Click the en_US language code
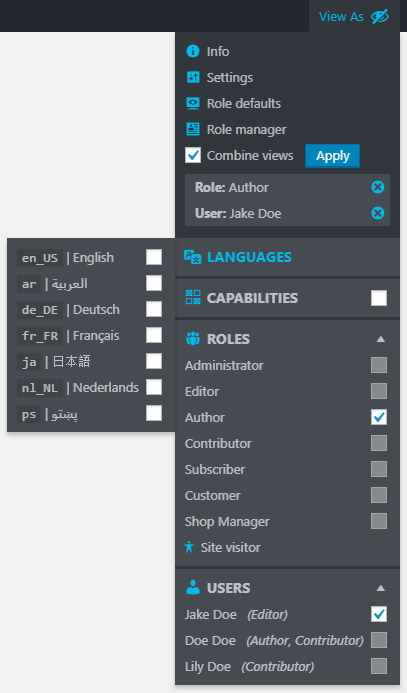 (x=40, y=258)
